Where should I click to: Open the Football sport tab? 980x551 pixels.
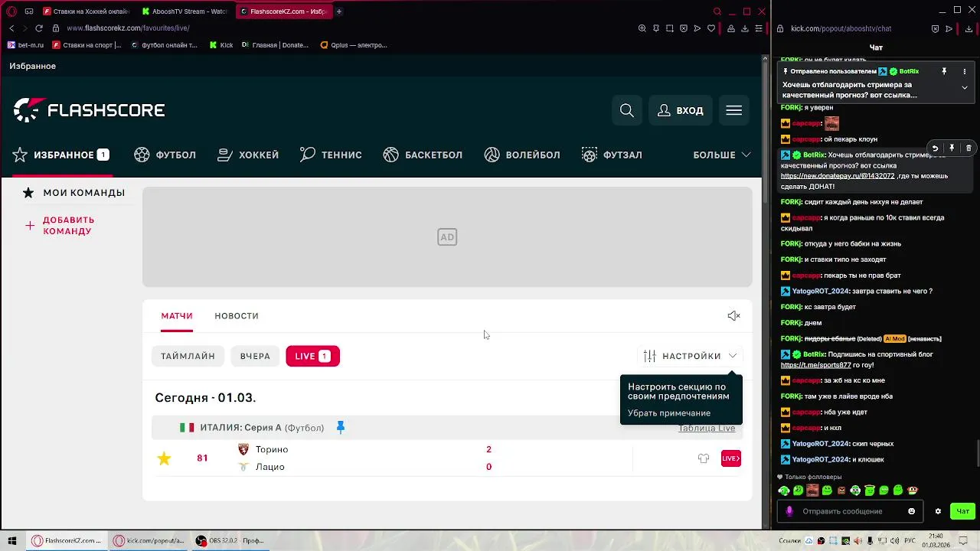pos(165,155)
